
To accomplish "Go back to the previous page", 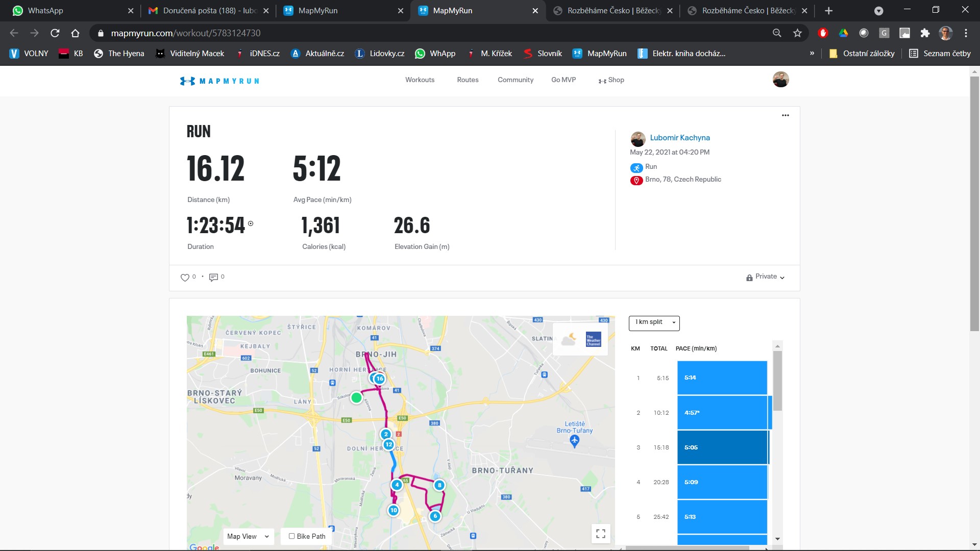I will (x=14, y=33).
